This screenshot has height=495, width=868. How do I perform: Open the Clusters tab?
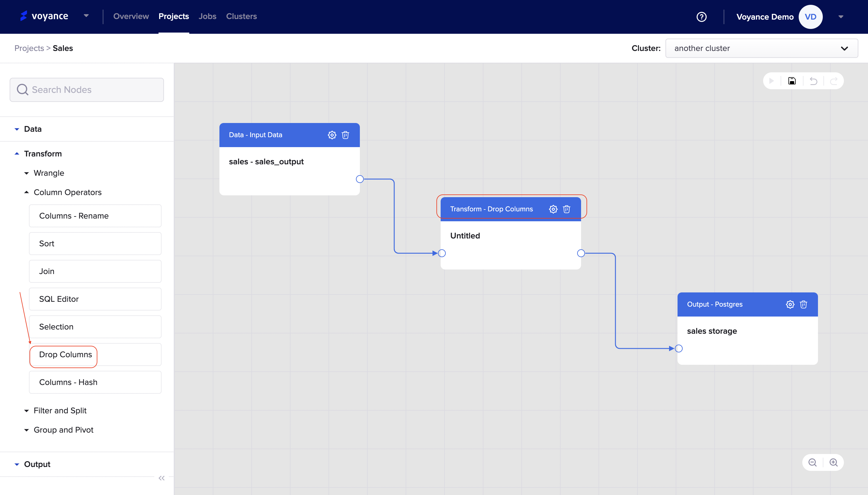pos(241,16)
